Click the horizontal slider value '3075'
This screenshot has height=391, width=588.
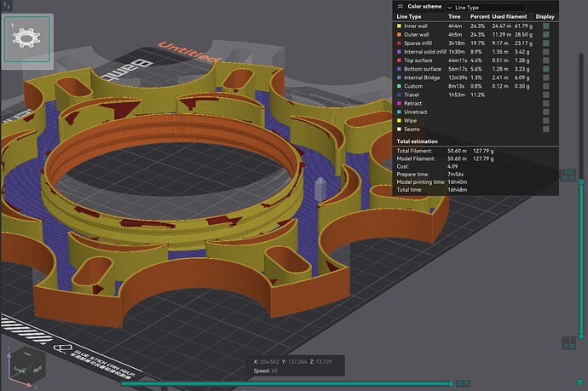[x=463, y=383]
